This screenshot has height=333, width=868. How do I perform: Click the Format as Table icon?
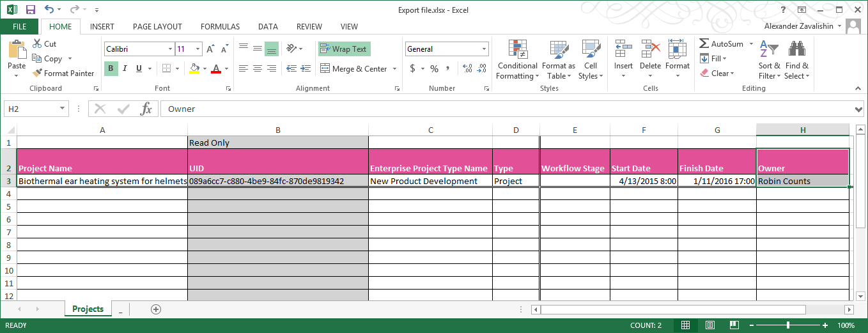558,49
